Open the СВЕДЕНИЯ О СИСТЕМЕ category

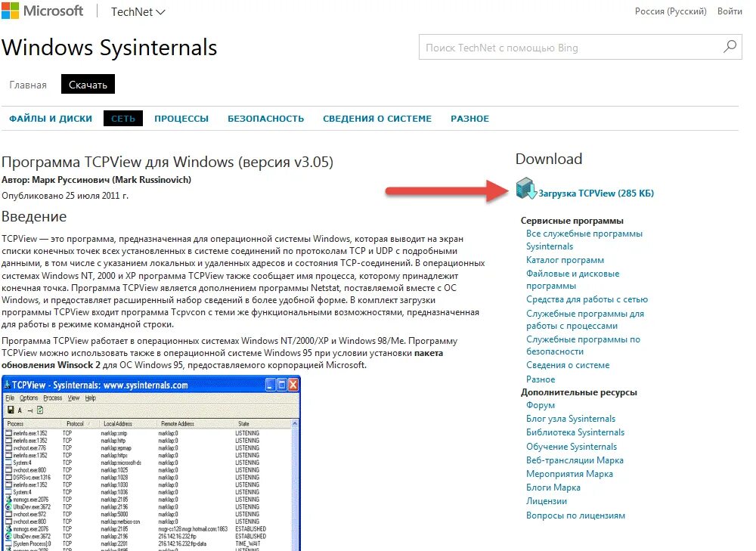pos(377,119)
